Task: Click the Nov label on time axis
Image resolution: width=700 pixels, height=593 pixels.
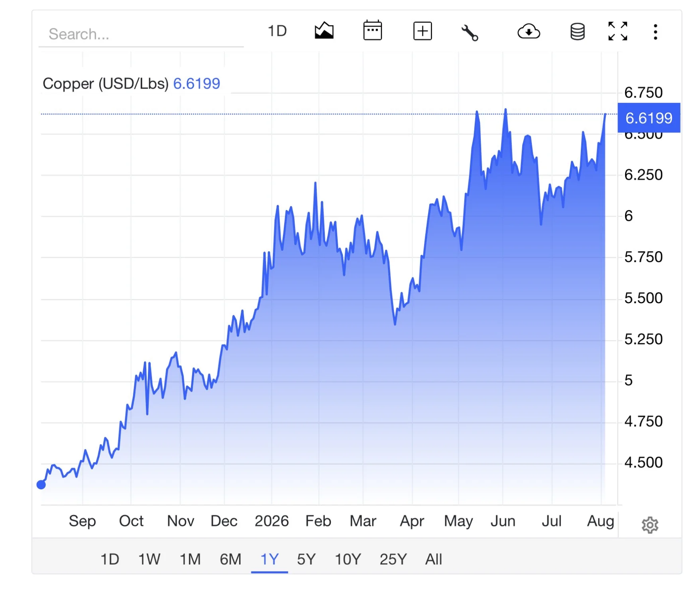Action: pos(181,521)
